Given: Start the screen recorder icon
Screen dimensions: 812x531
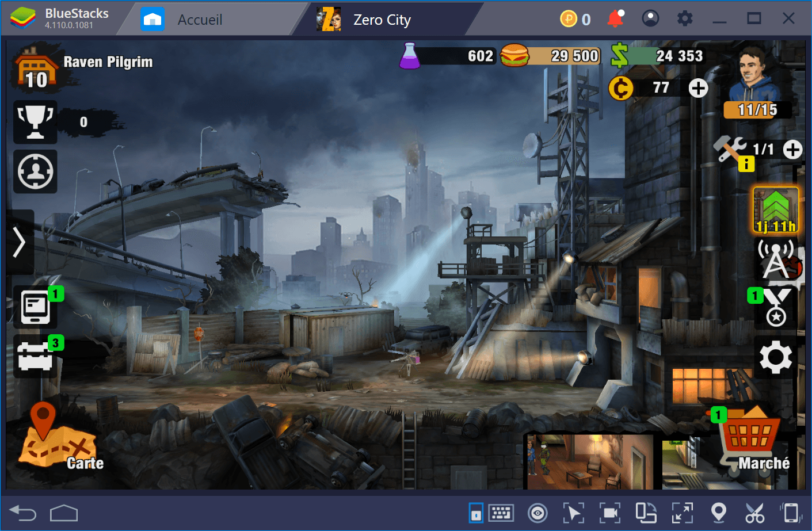Looking at the screenshot, I should coord(609,513).
